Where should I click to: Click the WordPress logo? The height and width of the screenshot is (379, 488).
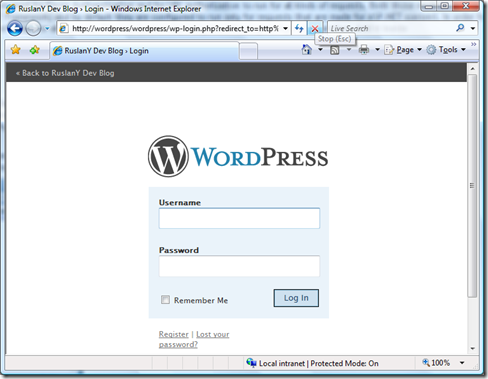click(238, 156)
